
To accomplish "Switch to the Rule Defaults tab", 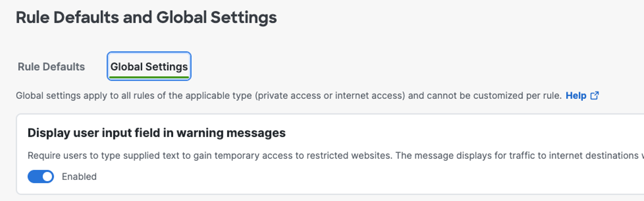I will (51, 67).
